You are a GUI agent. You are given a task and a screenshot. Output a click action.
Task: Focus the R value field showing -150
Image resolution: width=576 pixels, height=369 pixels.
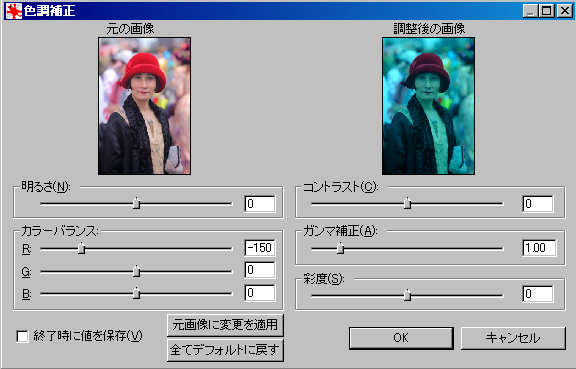click(260, 248)
